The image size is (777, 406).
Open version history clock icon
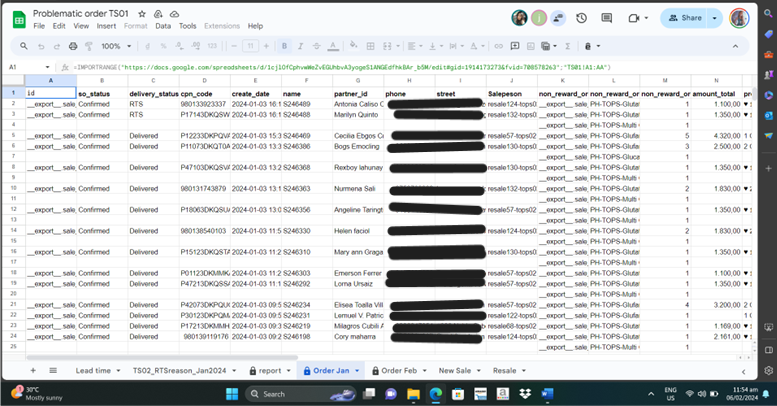581,18
